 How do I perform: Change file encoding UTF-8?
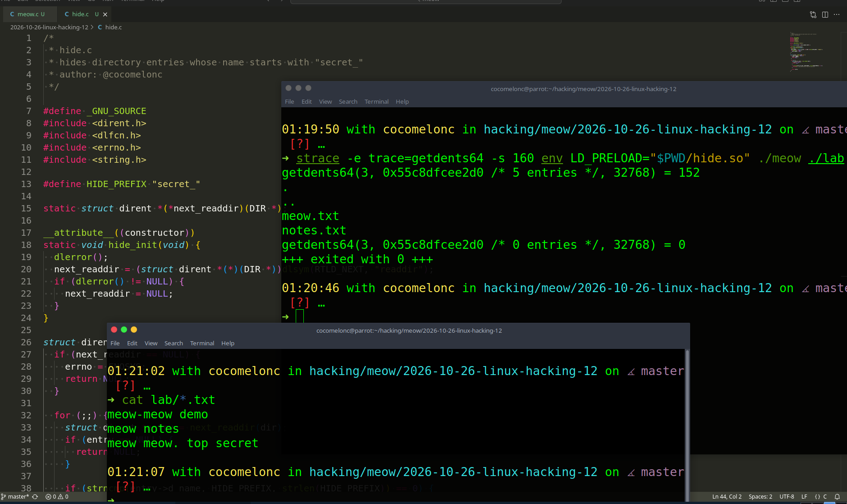787,496
